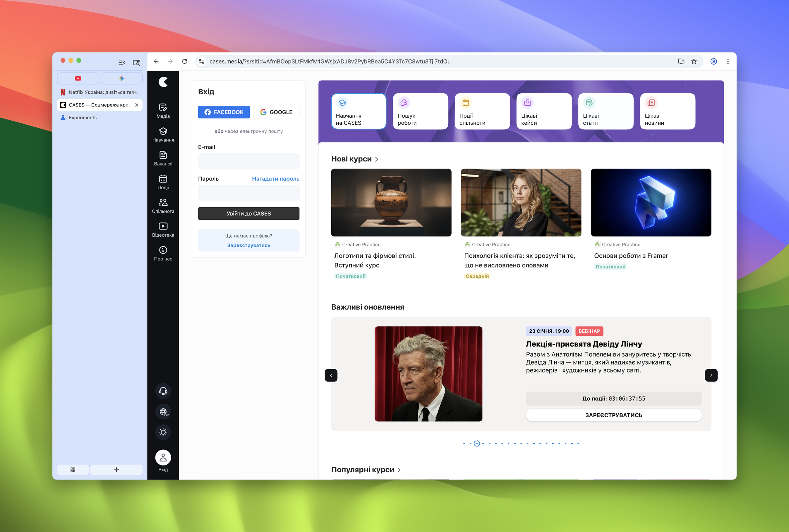The image size is (789, 532).
Task: Open Chrome three-dot menu
Action: tap(727, 62)
